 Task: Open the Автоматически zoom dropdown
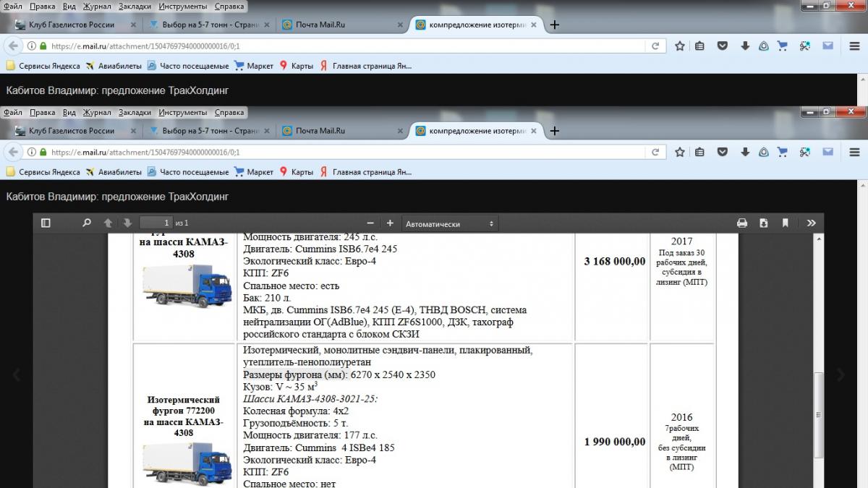click(x=450, y=224)
